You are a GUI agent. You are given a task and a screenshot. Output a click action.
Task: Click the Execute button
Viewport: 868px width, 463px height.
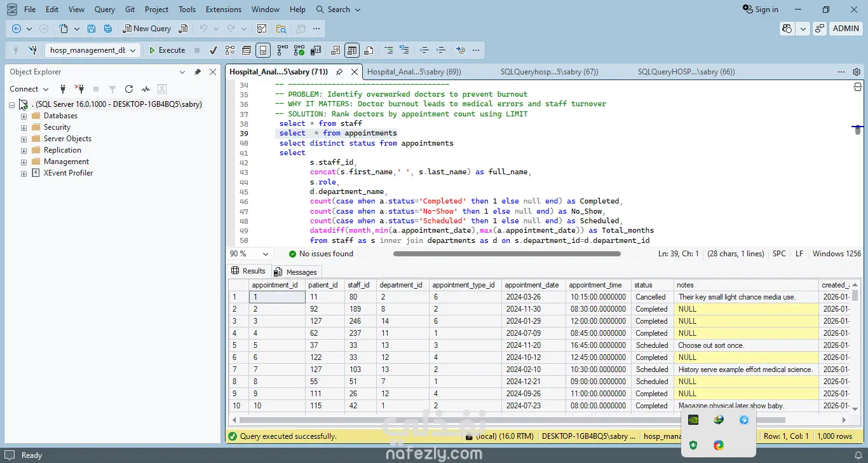(x=167, y=50)
